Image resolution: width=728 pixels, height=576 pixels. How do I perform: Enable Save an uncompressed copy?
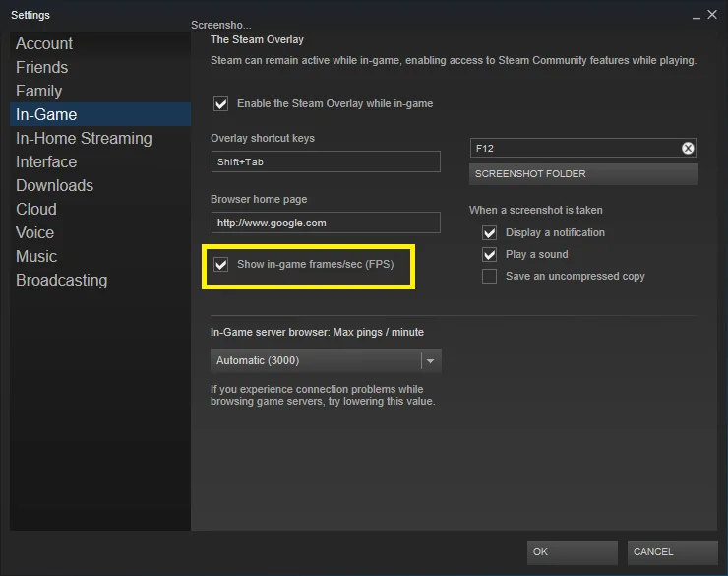(489, 277)
